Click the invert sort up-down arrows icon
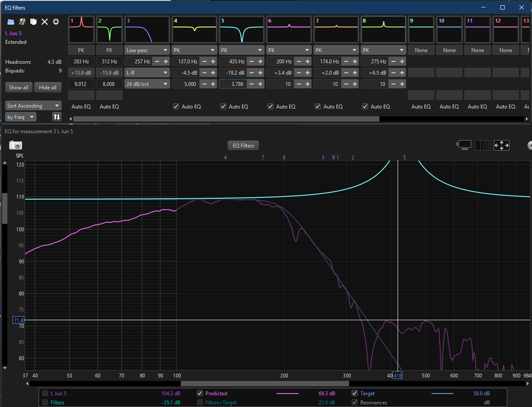The height and width of the screenshot is (407, 532). [56, 117]
